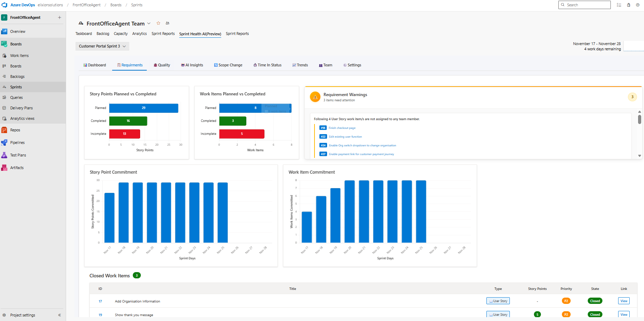644x321 pixels.
Task: Open the 'Finish checkout page' work item link
Action: (x=342, y=128)
